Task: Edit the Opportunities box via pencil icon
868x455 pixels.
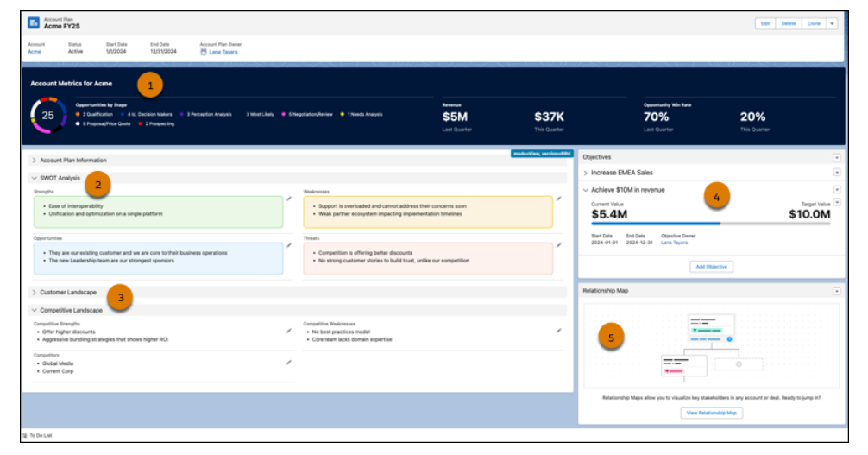Action: (x=290, y=245)
